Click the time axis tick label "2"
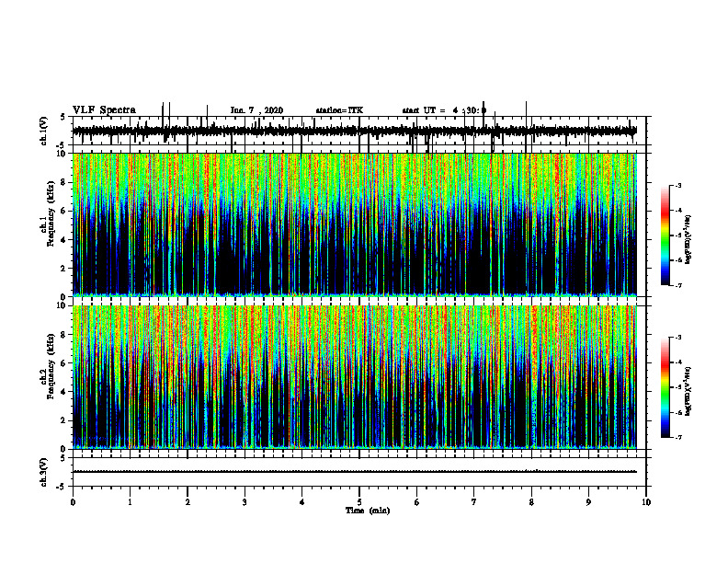This screenshot has height=563, width=728. point(188,502)
